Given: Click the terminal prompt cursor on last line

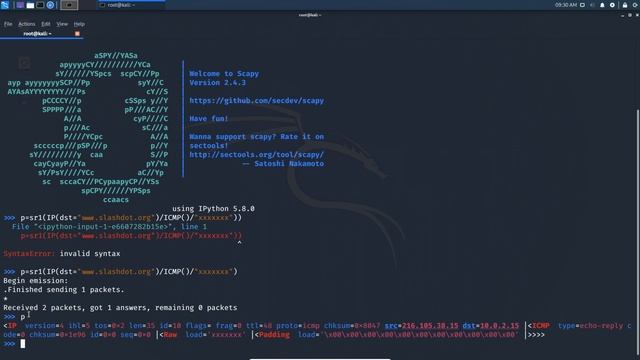Looking at the screenshot, I should [23, 344].
